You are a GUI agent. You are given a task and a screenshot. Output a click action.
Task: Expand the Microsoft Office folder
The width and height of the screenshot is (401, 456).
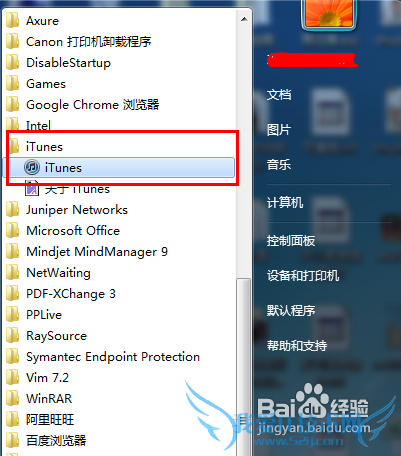pos(121,231)
